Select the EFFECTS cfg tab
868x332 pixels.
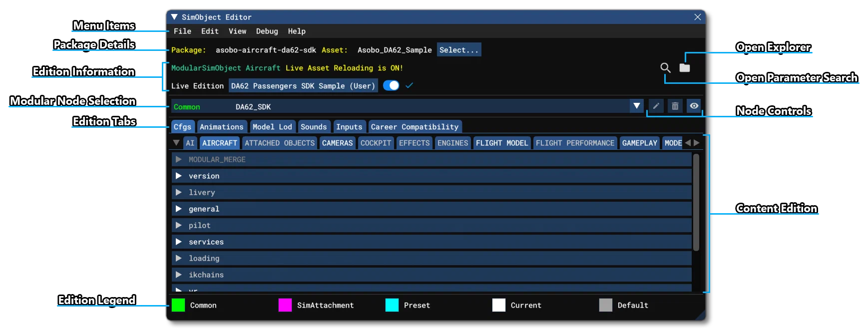(414, 143)
